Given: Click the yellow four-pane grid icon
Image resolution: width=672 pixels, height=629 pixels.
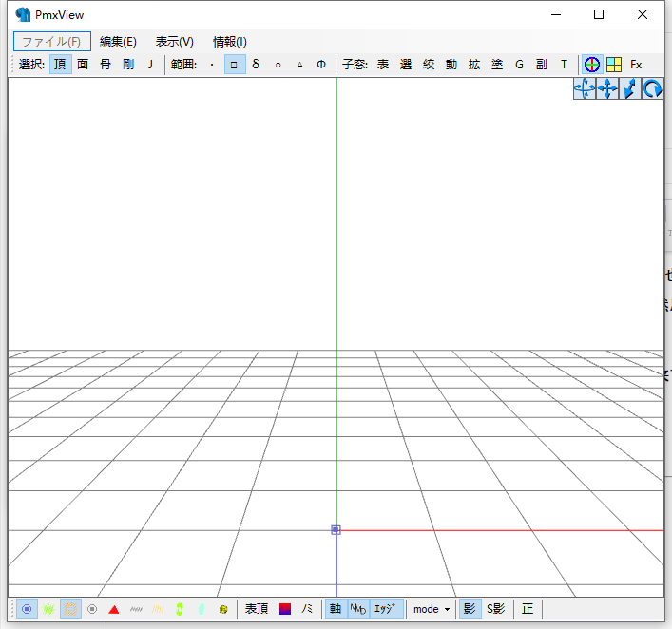Looking at the screenshot, I should tap(614, 65).
